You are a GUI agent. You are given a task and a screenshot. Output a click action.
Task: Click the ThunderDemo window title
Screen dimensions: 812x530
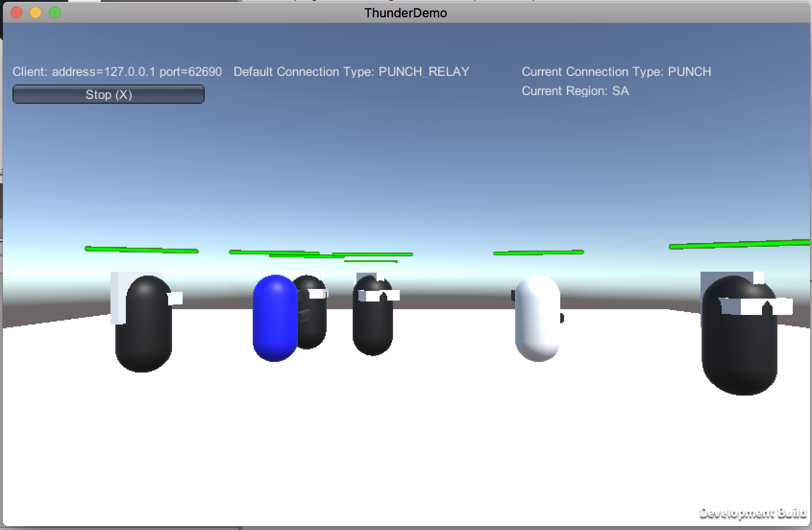click(406, 13)
